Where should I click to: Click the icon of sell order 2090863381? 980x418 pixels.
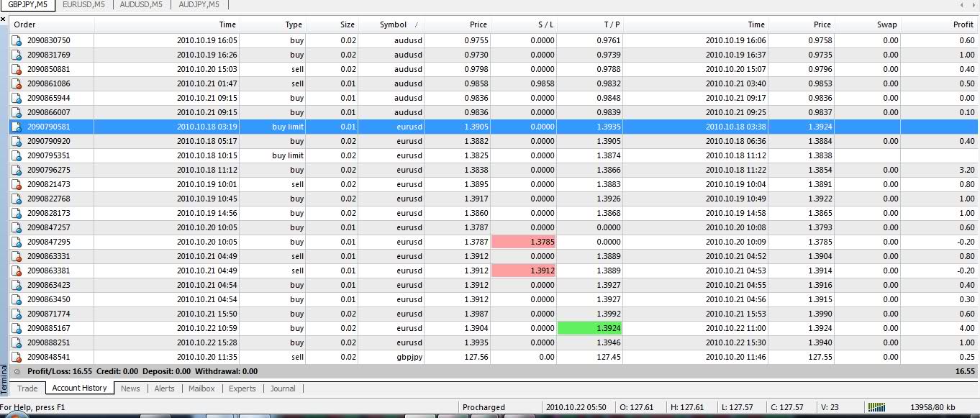pyautogui.click(x=17, y=271)
